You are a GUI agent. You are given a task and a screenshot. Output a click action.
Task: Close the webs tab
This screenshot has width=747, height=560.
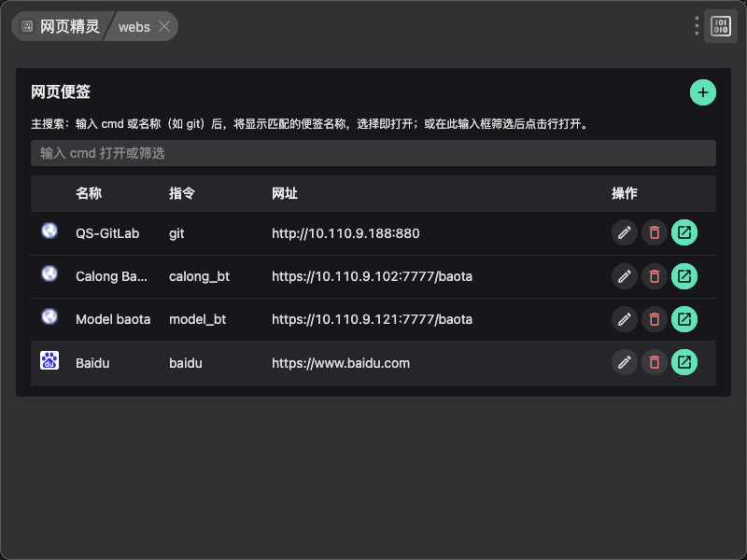click(164, 27)
